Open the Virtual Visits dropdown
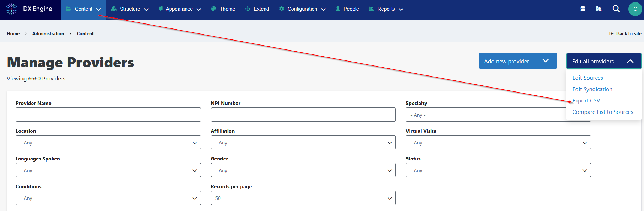 (498, 142)
